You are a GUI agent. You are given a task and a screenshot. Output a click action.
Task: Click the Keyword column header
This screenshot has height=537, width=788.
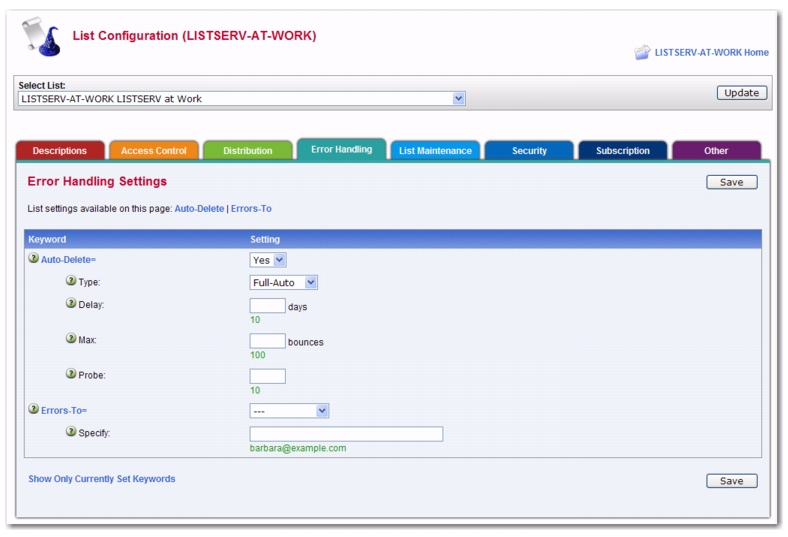(x=47, y=239)
